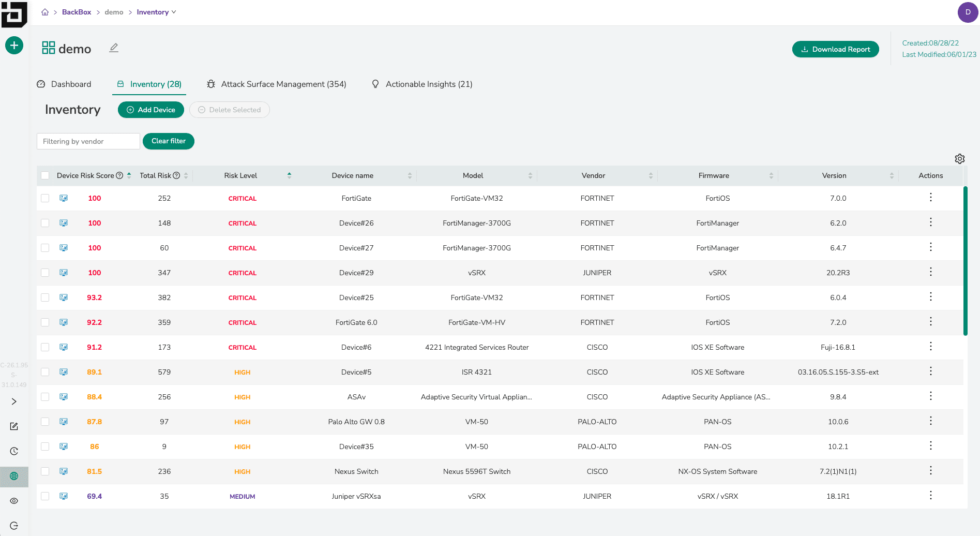Sort by Firmware column arrows

771,175
